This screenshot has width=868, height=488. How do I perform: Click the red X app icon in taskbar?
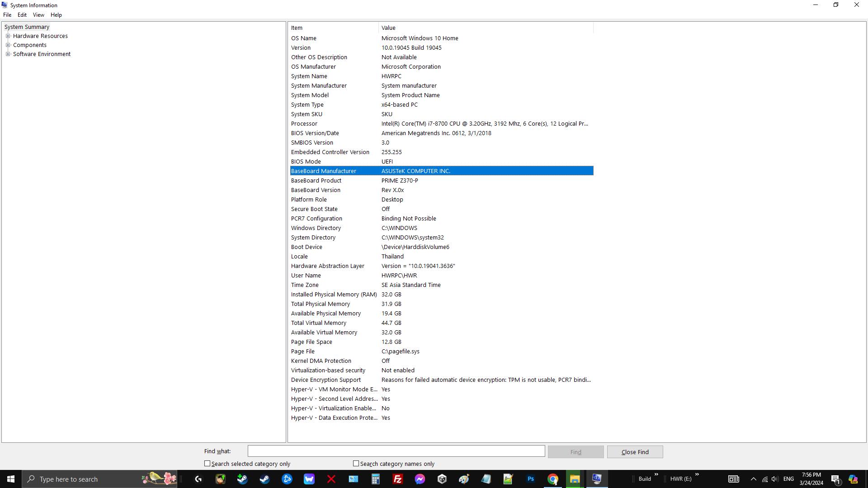[x=331, y=479]
